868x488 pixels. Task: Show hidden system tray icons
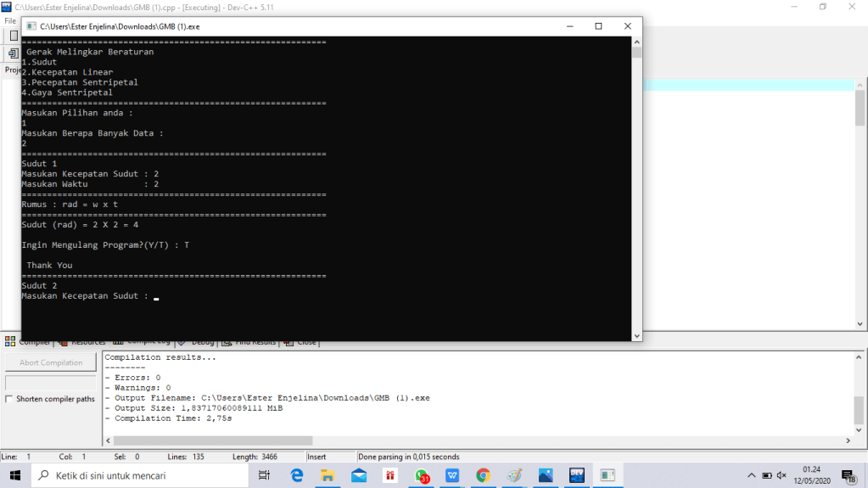[751, 475]
